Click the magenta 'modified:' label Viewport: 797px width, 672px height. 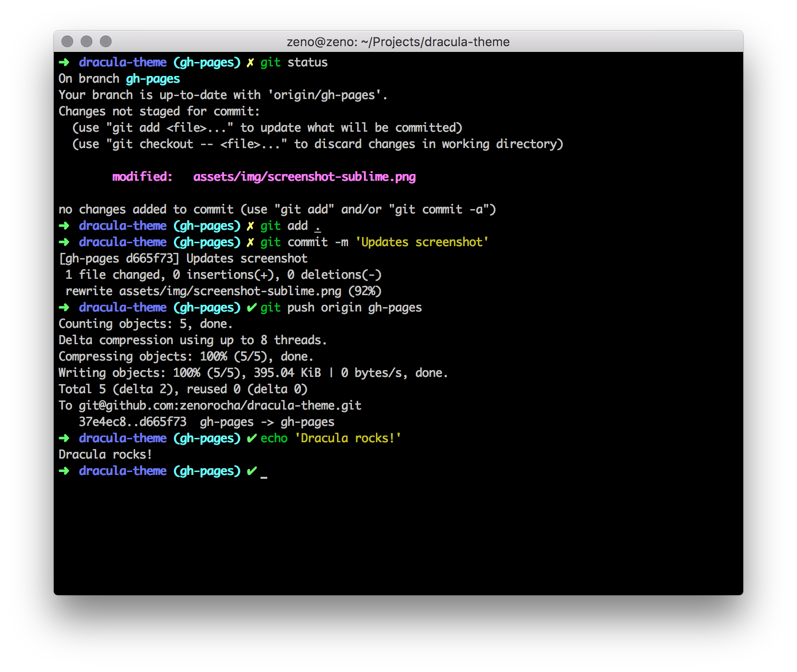tap(142, 177)
